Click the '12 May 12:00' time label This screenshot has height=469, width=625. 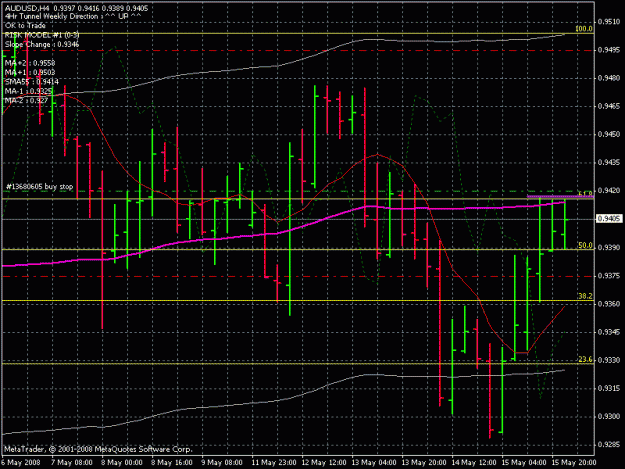[x=324, y=463]
